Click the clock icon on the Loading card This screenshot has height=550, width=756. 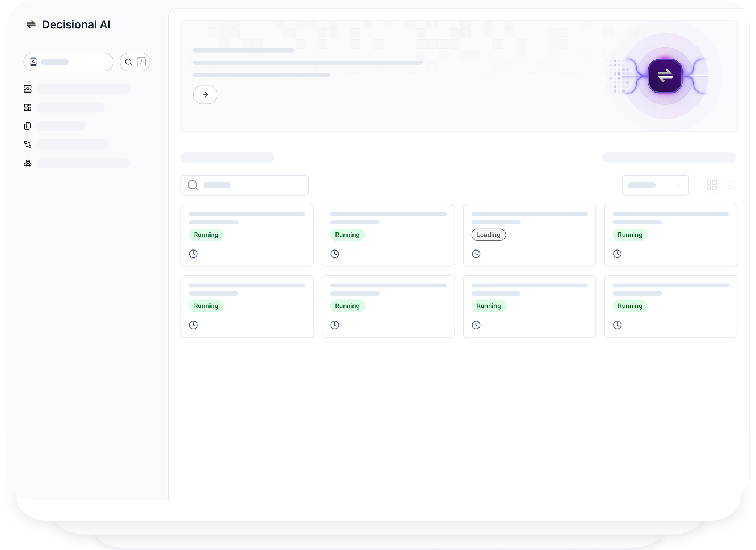pos(476,254)
